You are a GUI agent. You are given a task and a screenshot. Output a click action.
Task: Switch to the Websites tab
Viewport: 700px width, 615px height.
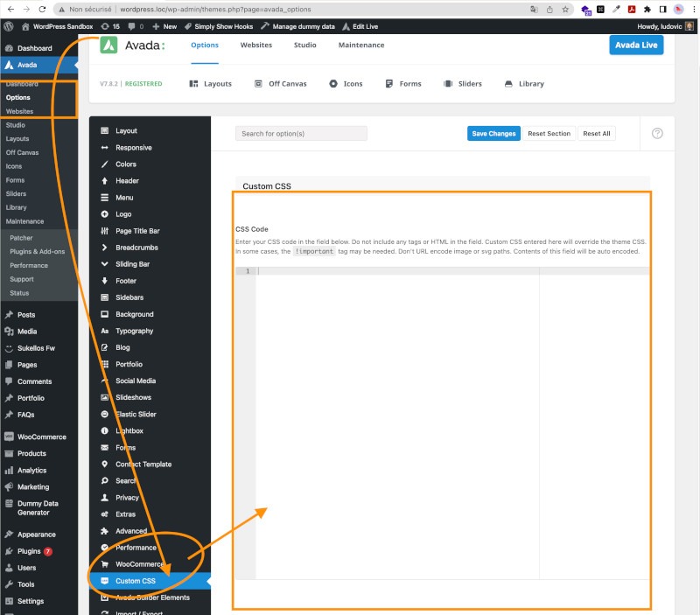(x=256, y=45)
